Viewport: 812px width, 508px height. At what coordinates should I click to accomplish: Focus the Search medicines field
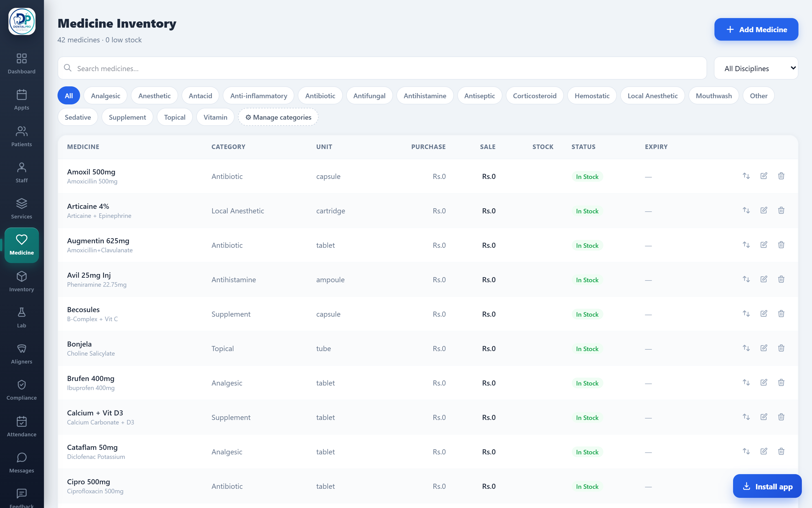[x=382, y=68]
